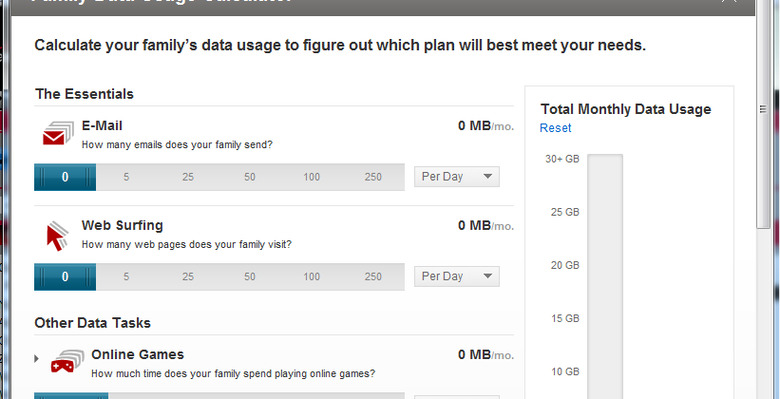Image resolution: width=780 pixels, height=399 pixels.
Task: Click the E-Mail slider handle at 0
Action: tap(65, 177)
